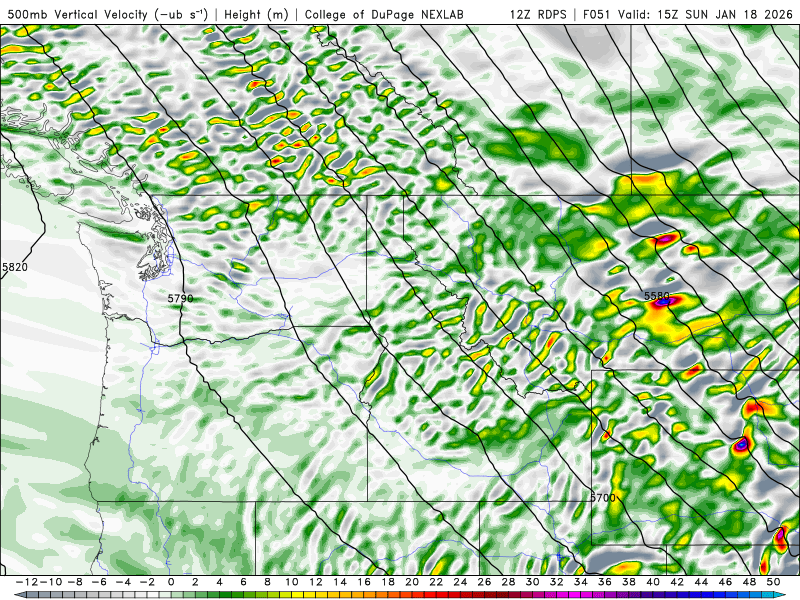Click the 2 value on color scale
Viewport: 800px width, 600px height.
[195, 582]
